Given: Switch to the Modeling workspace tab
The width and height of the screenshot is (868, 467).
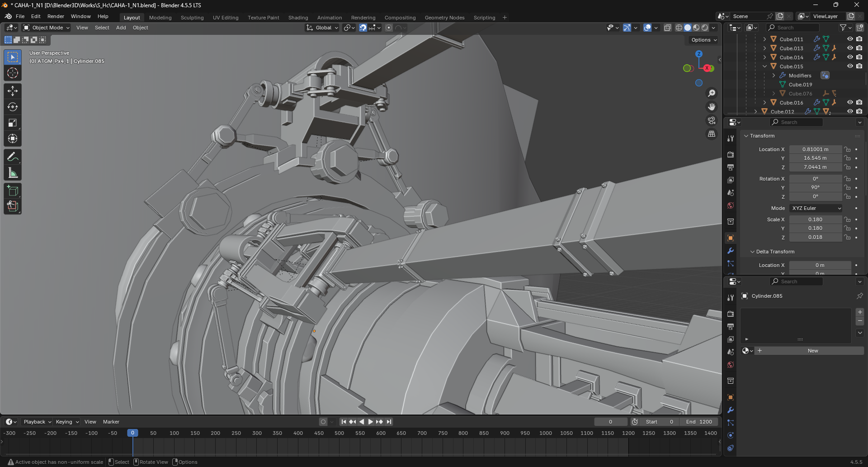Looking at the screenshot, I should (160, 18).
